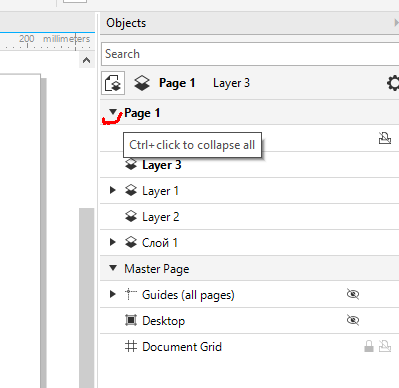Select the Слой 1 row
Screen dimensions: 399x388
point(249,243)
